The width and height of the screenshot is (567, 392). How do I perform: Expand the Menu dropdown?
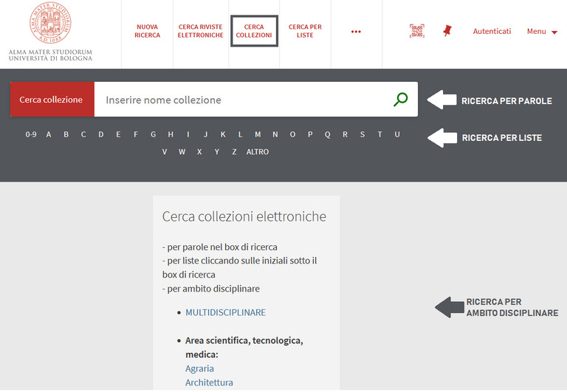coord(542,32)
